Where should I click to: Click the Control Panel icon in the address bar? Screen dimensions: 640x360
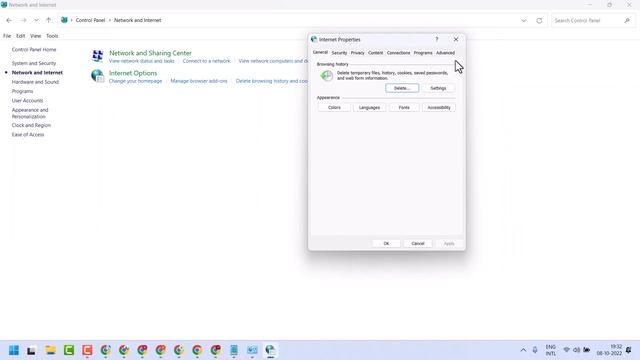pos(64,20)
